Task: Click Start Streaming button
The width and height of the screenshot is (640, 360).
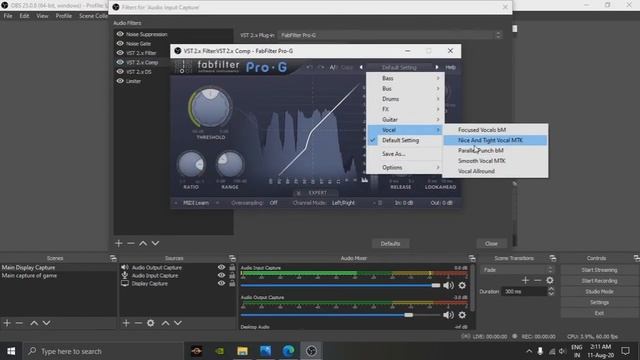Action: (x=599, y=270)
